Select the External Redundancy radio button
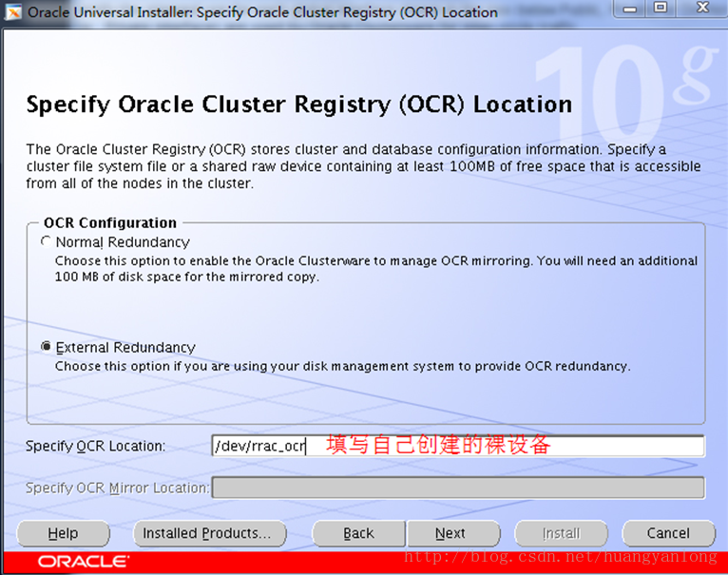The image size is (728, 575). (x=46, y=347)
